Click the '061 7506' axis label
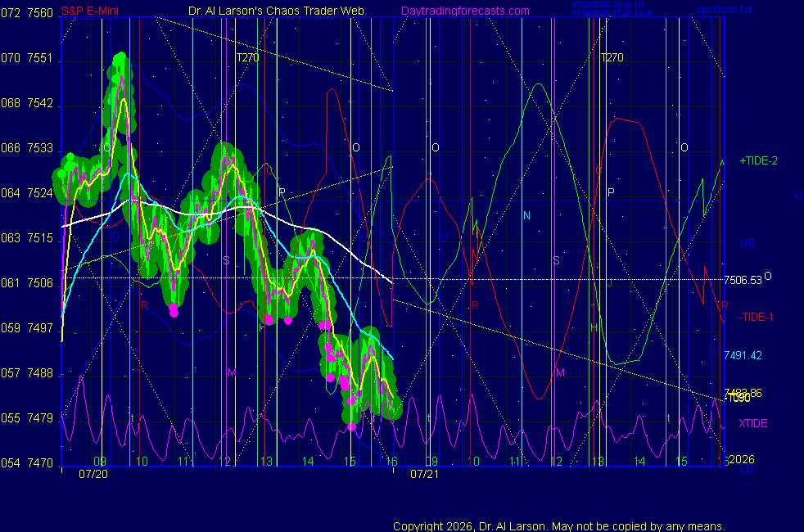 tap(27, 283)
